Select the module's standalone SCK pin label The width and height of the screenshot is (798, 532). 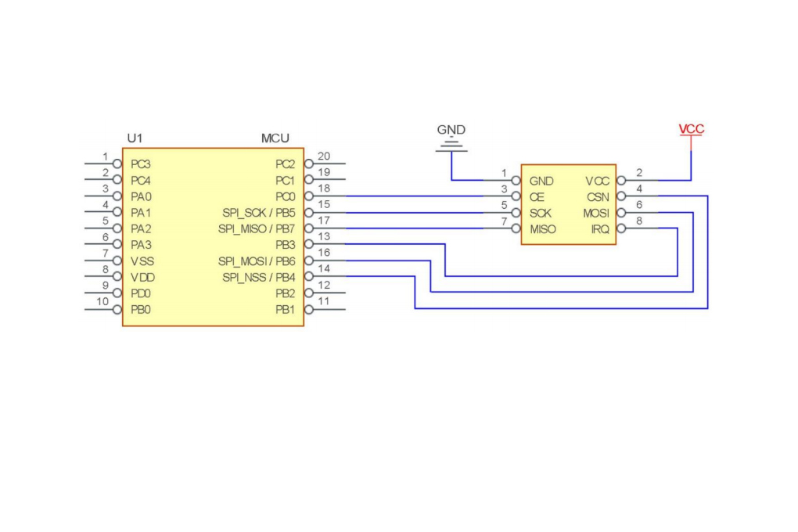click(541, 214)
